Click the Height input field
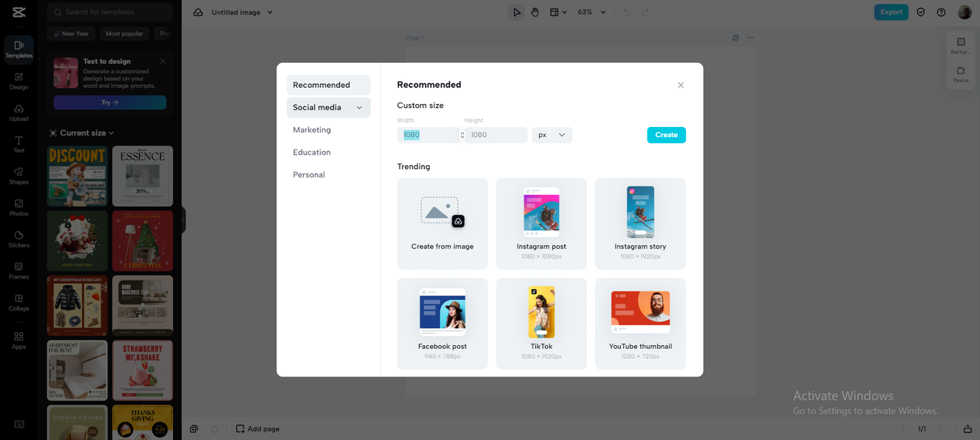Image resolution: width=980 pixels, height=440 pixels. (496, 135)
